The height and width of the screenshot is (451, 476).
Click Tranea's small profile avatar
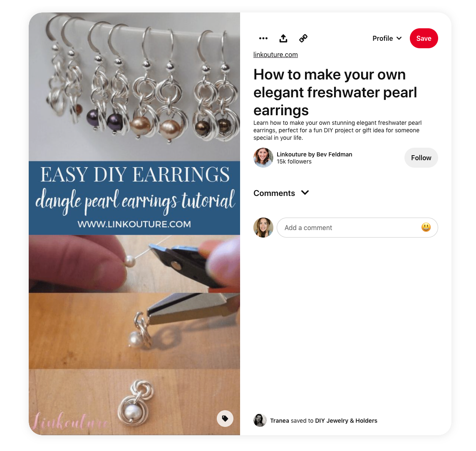pos(260,420)
